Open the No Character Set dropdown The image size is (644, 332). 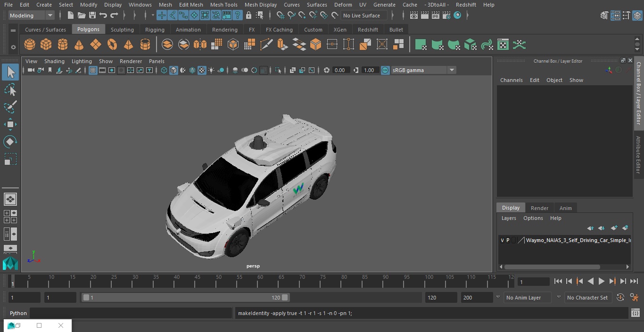(x=559, y=298)
